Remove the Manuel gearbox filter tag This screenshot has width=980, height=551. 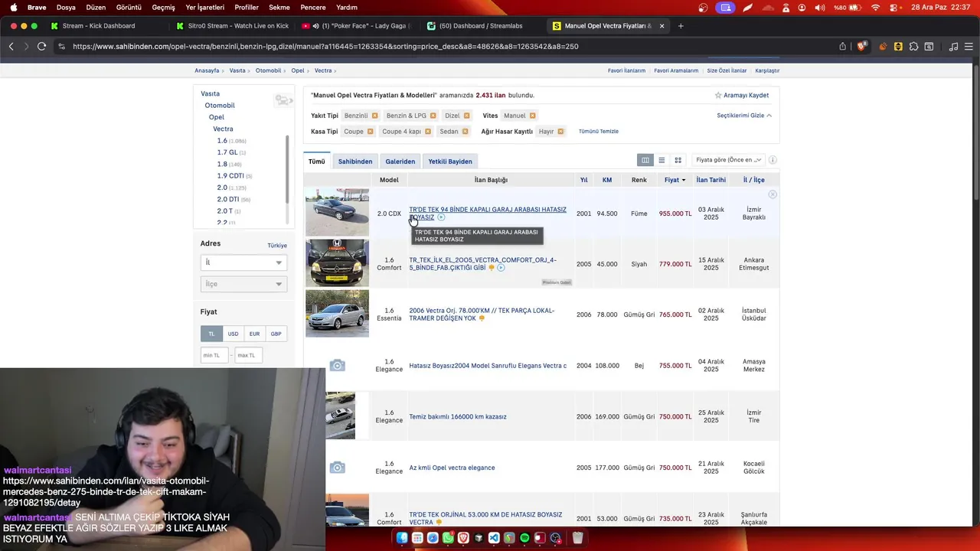(x=532, y=116)
